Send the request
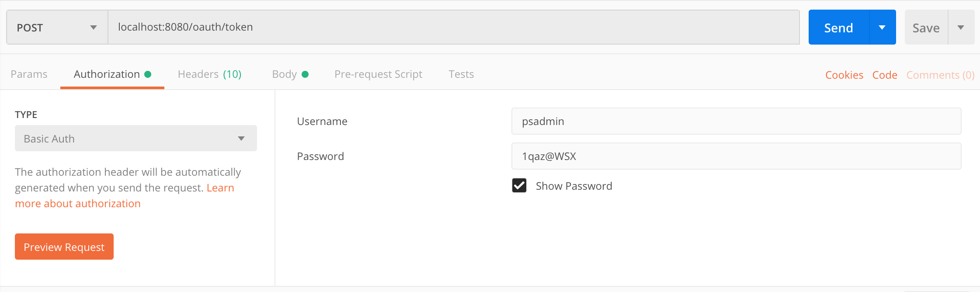 click(838, 28)
